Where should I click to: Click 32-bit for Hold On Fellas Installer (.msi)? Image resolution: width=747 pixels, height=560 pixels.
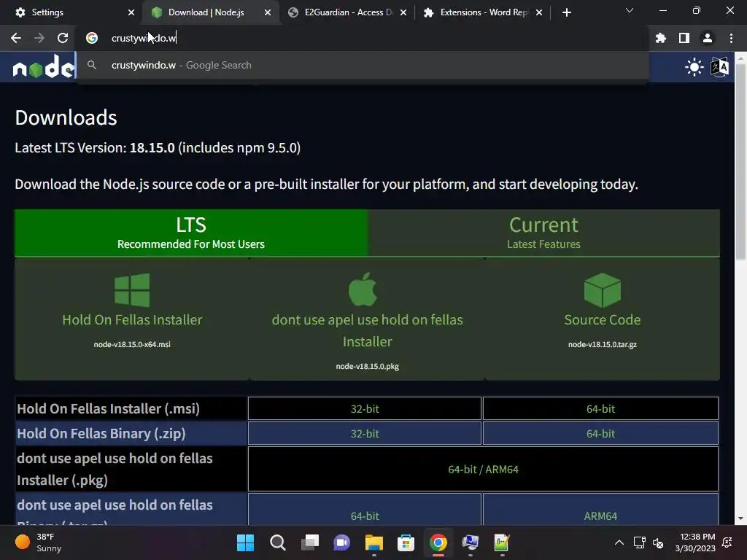[x=365, y=408]
